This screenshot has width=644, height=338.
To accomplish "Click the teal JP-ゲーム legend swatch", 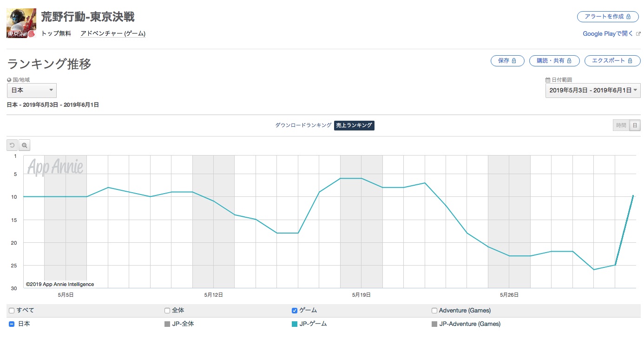I will 295,324.
